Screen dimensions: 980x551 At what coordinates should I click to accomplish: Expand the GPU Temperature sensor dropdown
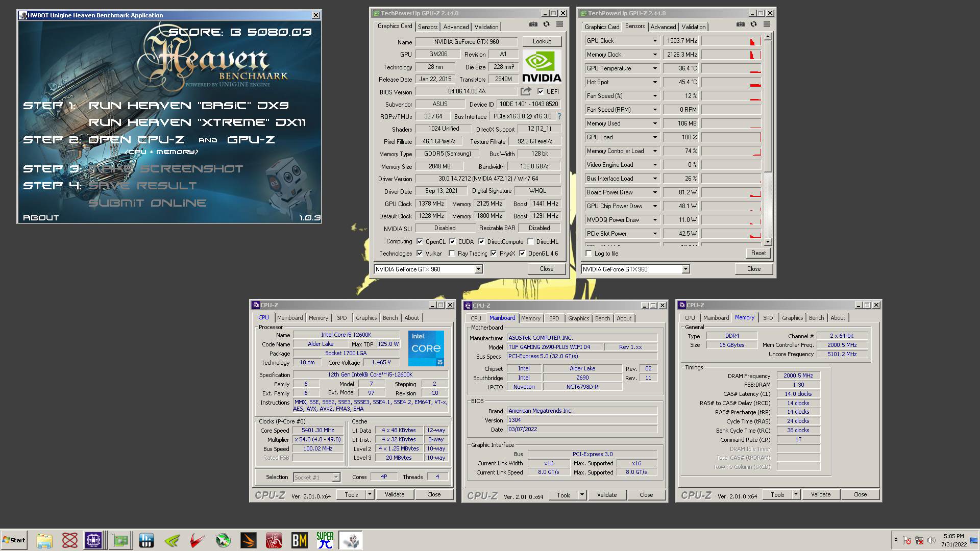coord(655,68)
